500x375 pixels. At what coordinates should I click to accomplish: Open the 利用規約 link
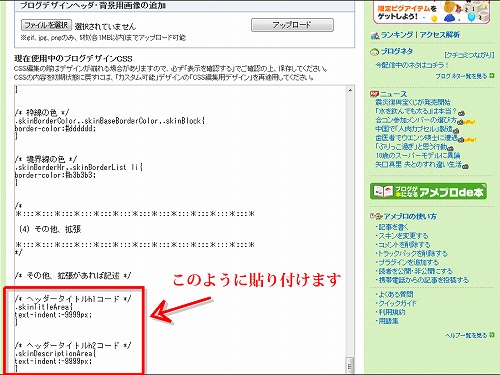pos(392,312)
